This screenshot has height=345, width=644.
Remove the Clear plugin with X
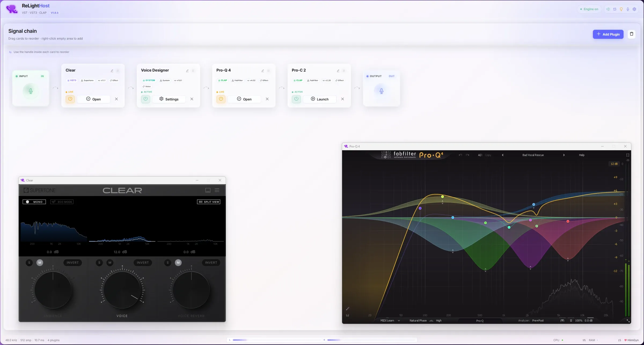[116, 99]
